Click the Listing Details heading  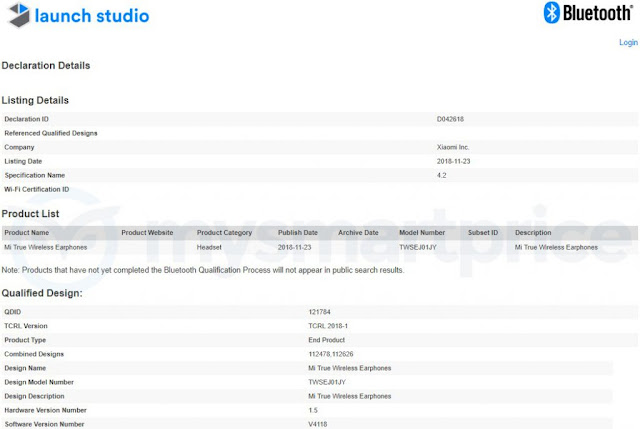[x=35, y=100]
